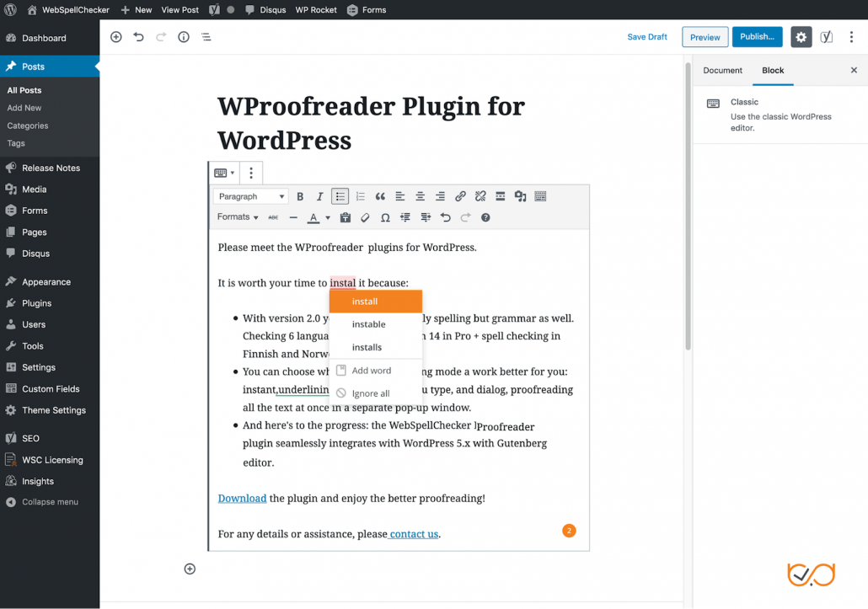The image size is (868, 609).
Task: Expand the text color dropdown arrow
Action: tap(327, 217)
